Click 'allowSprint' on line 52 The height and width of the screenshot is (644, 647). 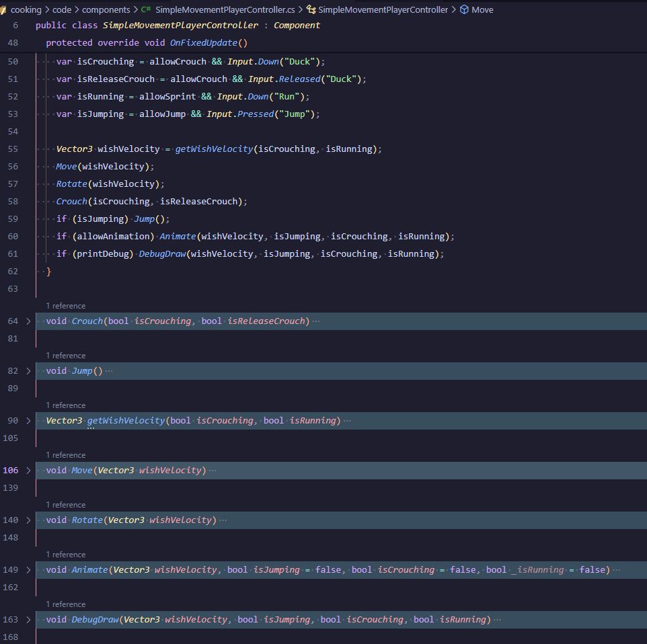(x=167, y=97)
